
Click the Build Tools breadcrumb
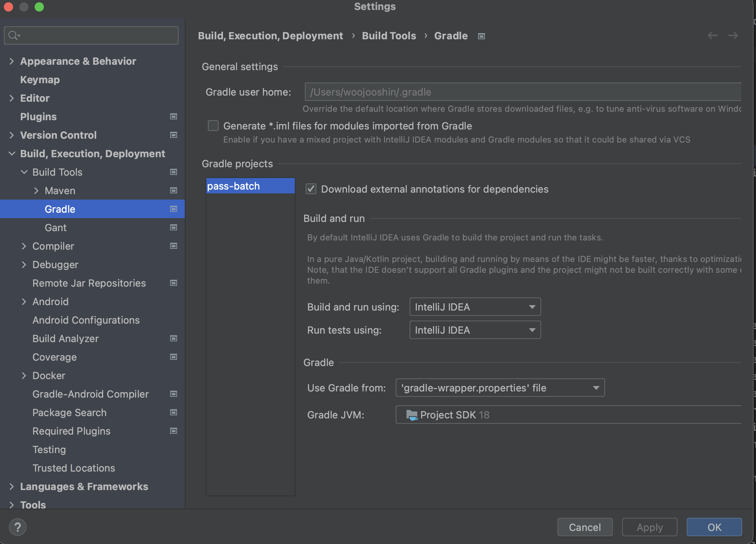tap(389, 36)
